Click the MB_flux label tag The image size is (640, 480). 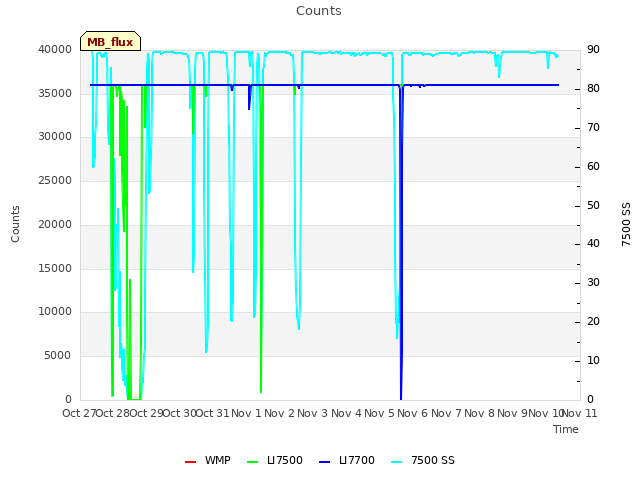point(110,42)
